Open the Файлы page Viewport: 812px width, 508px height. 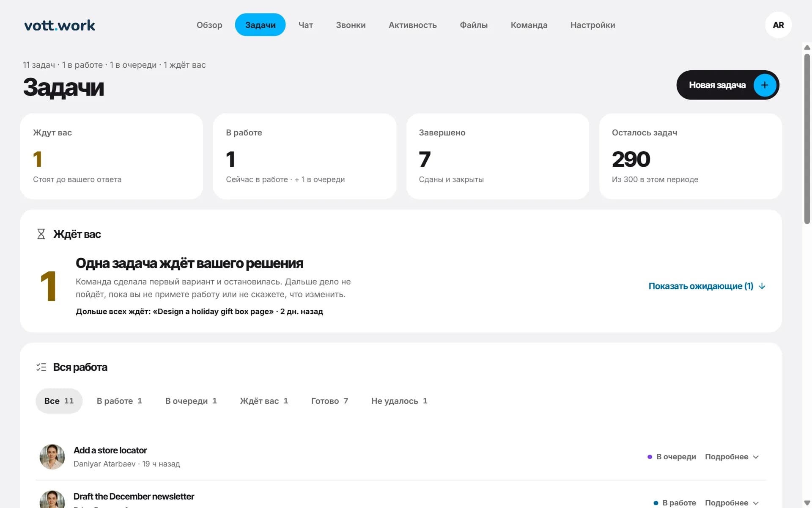pyautogui.click(x=474, y=25)
